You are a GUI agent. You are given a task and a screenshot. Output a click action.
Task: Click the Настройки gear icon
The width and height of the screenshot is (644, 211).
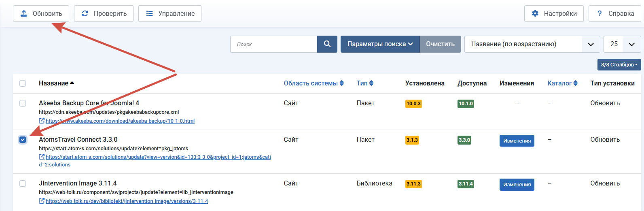[535, 13]
